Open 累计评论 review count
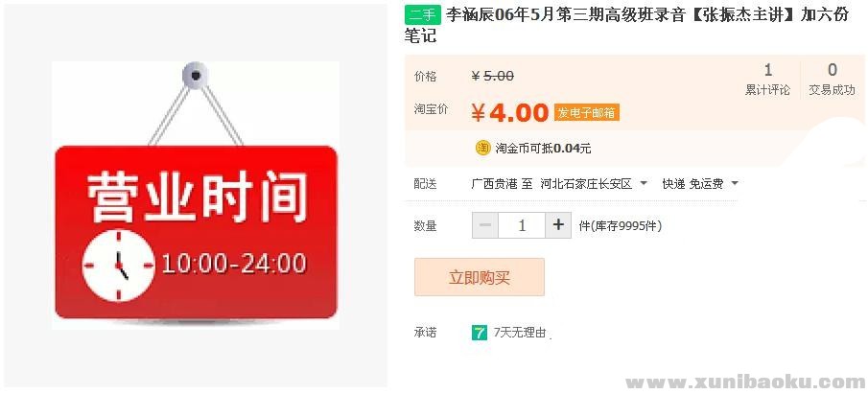 pos(767,81)
